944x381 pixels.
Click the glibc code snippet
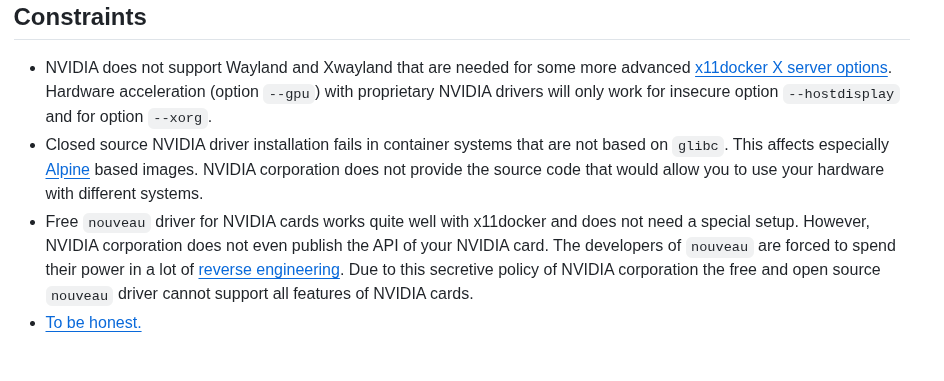pyautogui.click(x=698, y=146)
